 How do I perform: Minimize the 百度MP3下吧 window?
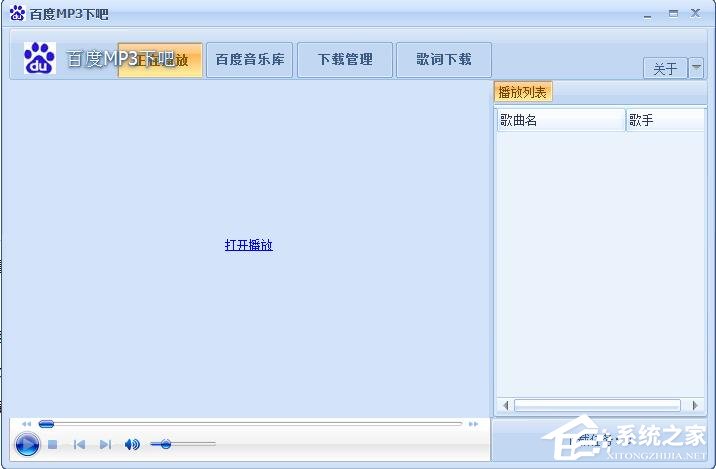tap(648, 15)
